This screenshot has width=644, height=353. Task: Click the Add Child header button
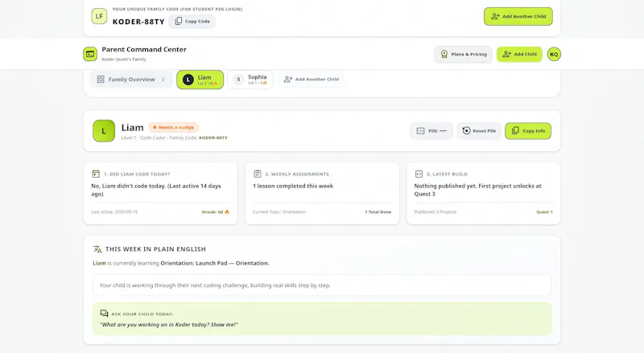coord(519,54)
